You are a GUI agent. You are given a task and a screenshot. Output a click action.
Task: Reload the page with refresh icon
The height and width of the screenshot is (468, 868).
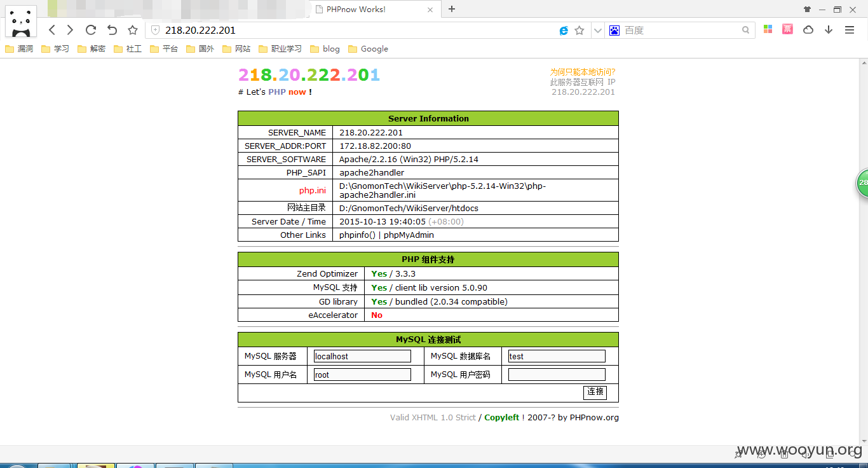(x=91, y=30)
